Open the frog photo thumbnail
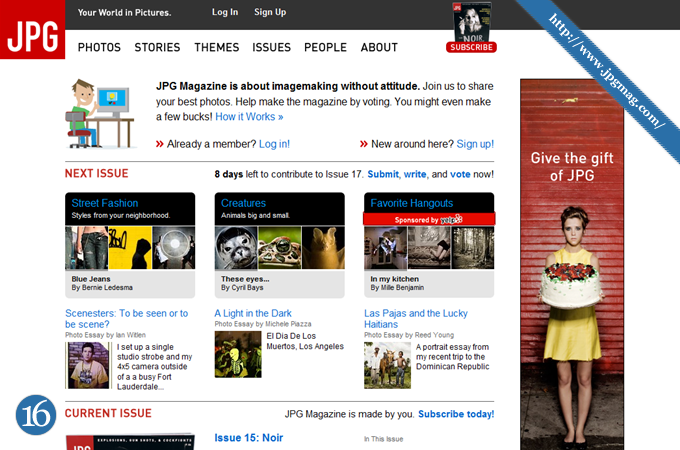Image resolution: width=680 pixels, height=450 pixels. (280, 248)
